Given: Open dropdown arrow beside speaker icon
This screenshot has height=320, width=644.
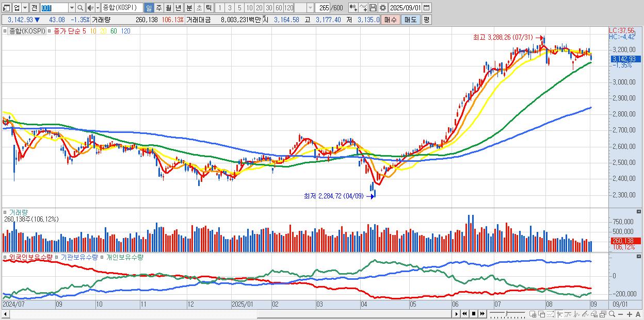Looking at the screenshot, I should pos(98,8).
